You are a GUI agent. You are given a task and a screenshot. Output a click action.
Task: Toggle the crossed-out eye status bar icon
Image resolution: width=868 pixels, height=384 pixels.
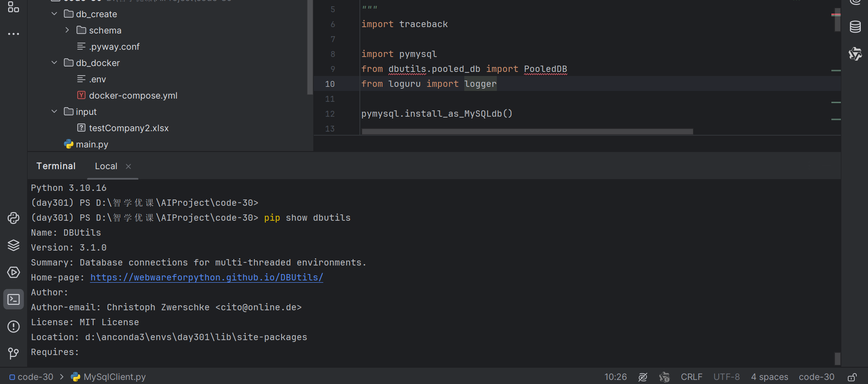click(x=643, y=377)
